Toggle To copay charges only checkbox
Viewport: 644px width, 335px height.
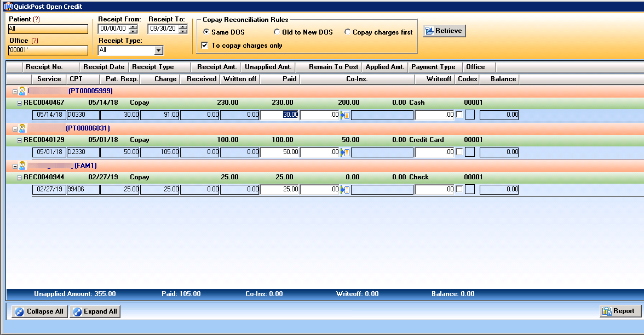(x=205, y=45)
